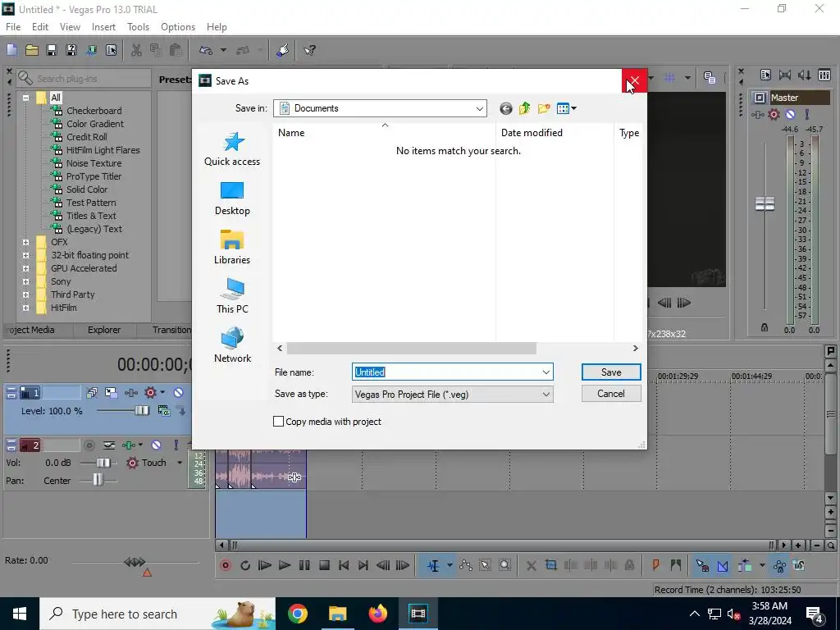Screen dimensions: 840x630
Task: Open the Options menu
Action: point(178,27)
